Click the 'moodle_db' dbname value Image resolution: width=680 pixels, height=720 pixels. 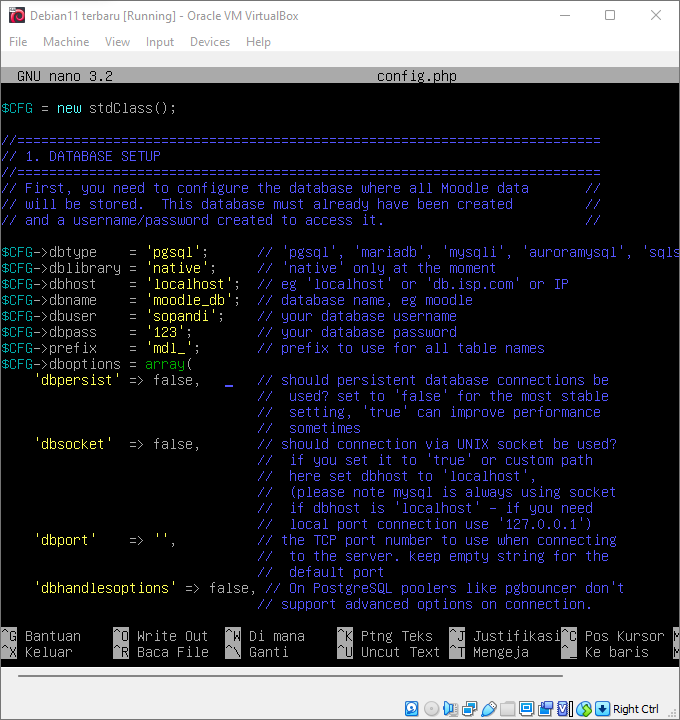tap(189, 300)
